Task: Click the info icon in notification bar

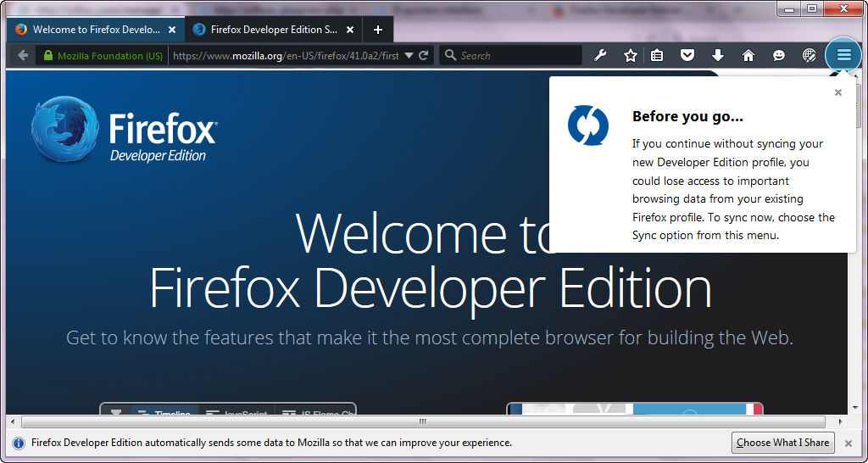Action: (19, 443)
